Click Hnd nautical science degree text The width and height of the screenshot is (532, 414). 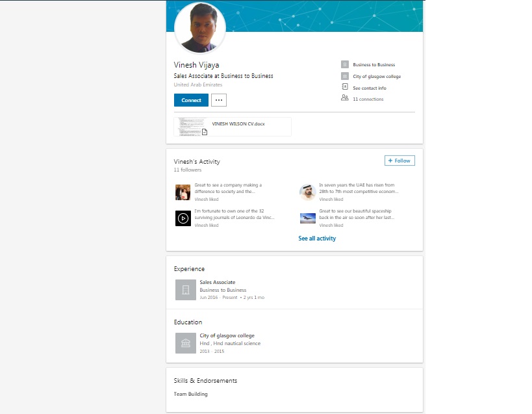(x=230, y=343)
